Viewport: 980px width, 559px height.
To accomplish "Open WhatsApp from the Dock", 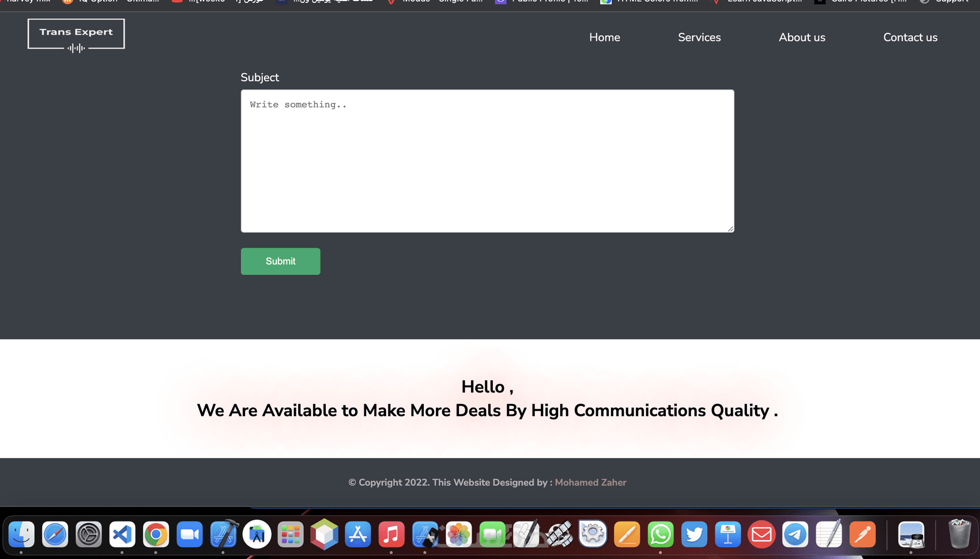I will click(660, 534).
